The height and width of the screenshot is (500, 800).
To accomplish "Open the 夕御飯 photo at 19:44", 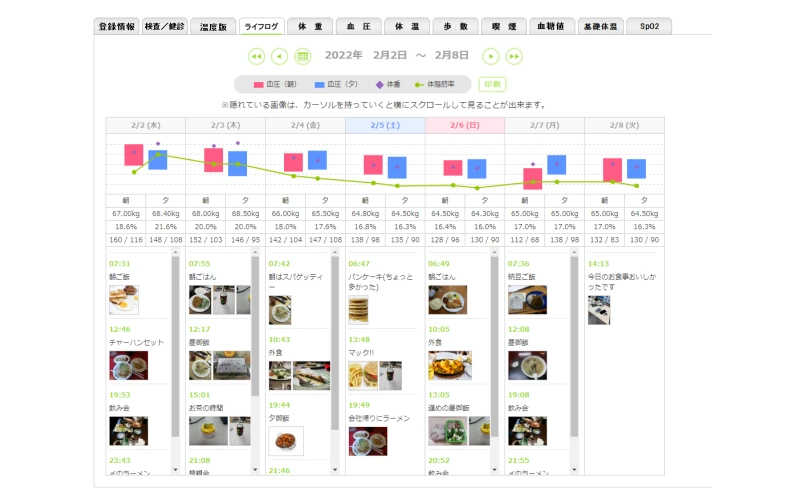I will click(x=286, y=441).
